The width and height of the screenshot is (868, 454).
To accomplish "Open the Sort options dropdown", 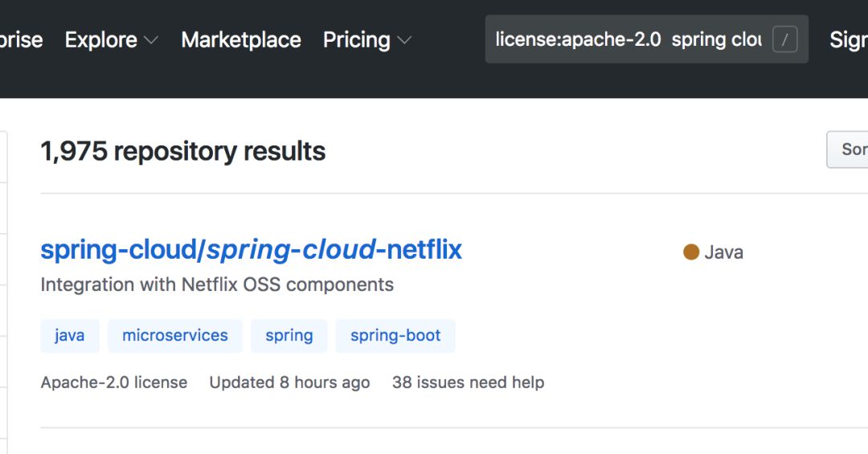I will click(849, 149).
